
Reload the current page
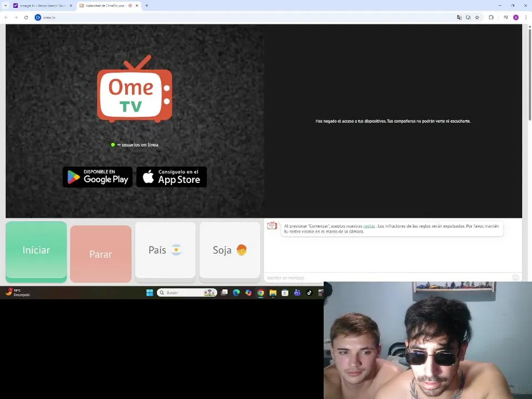[x=26, y=17]
